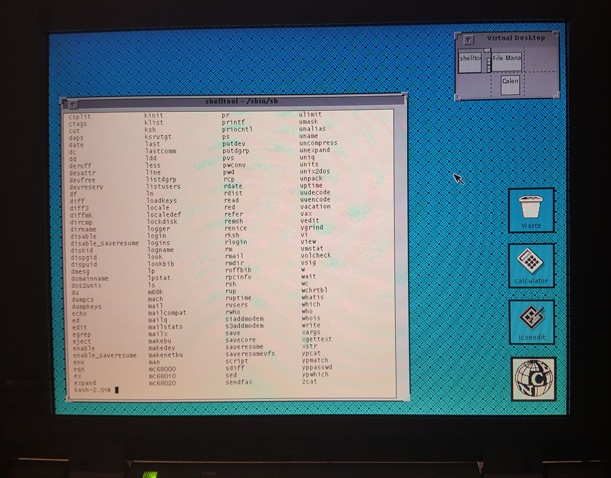Select the Calendar miniature in Virtual Desktop

coord(510,85)
